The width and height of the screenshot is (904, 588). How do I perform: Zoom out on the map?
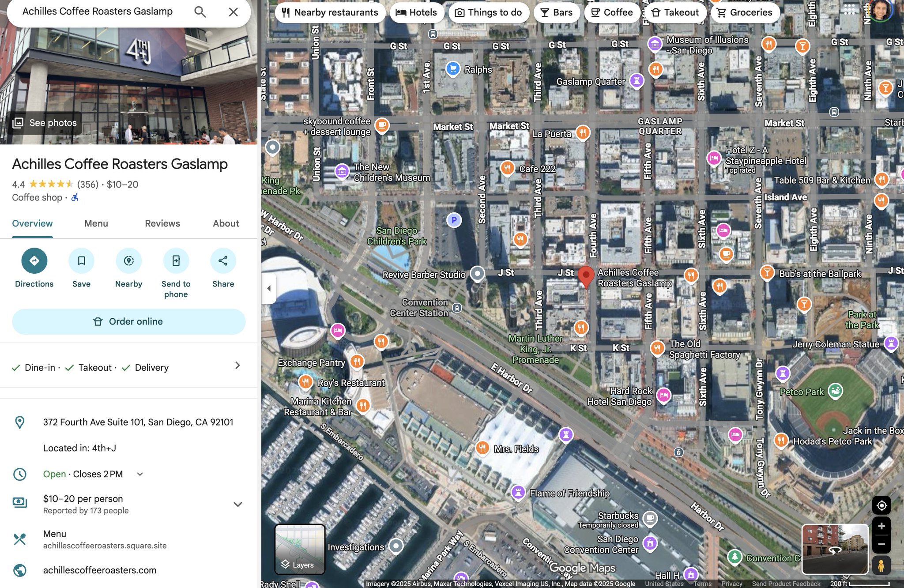881,544
